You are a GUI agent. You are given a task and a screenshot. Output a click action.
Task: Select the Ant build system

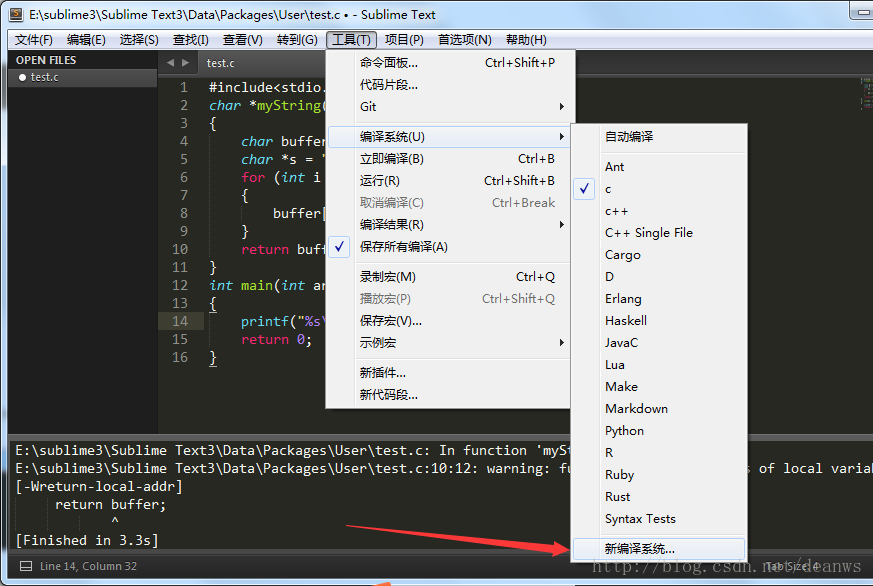pos(659,167)
